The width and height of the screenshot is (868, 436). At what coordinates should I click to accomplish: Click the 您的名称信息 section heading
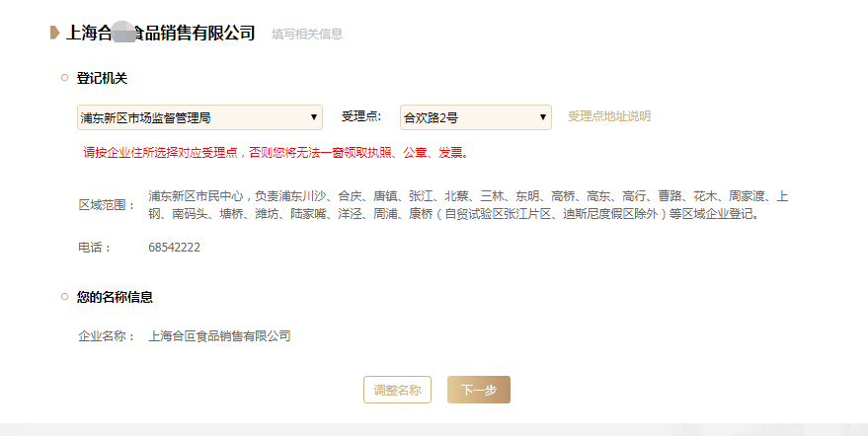pos(115,297)
